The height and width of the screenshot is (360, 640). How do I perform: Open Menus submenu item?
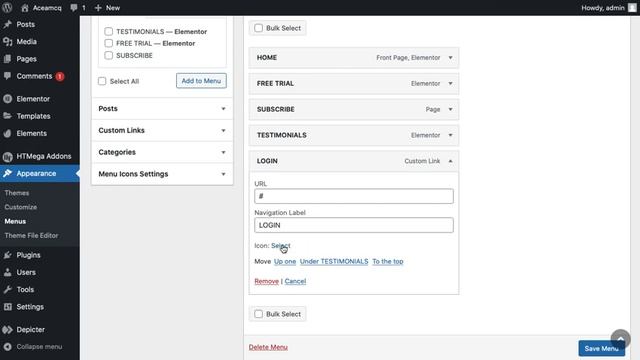point(15,221)
